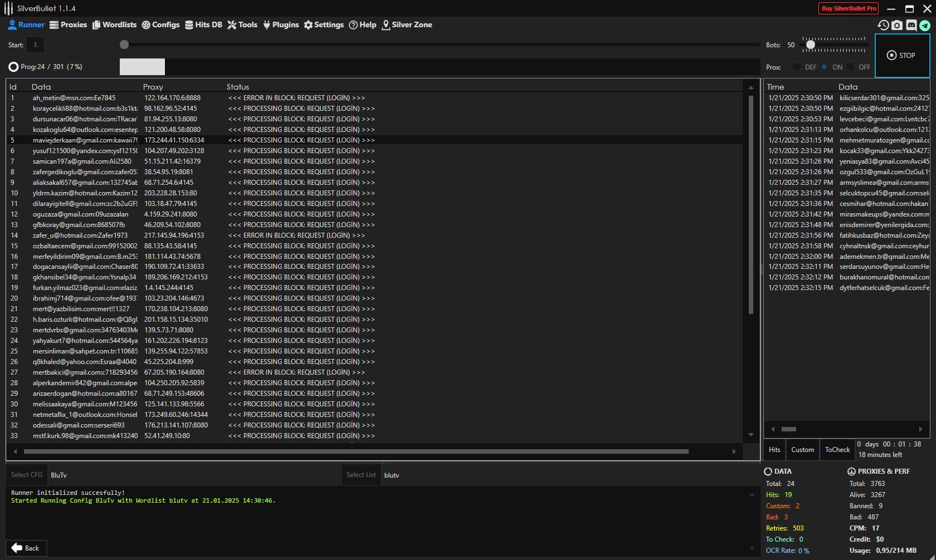Screen dimensions: 936x560
Task: Select the ON proxy mode radio button
Action: point(824,67)
